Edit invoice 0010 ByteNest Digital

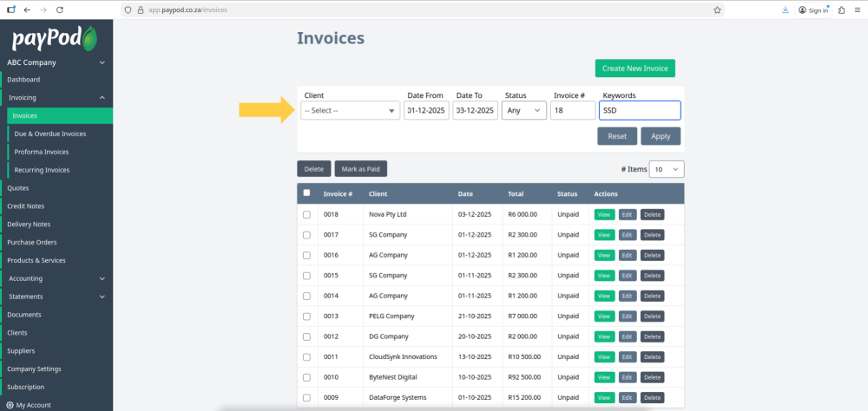click(628, 377)
